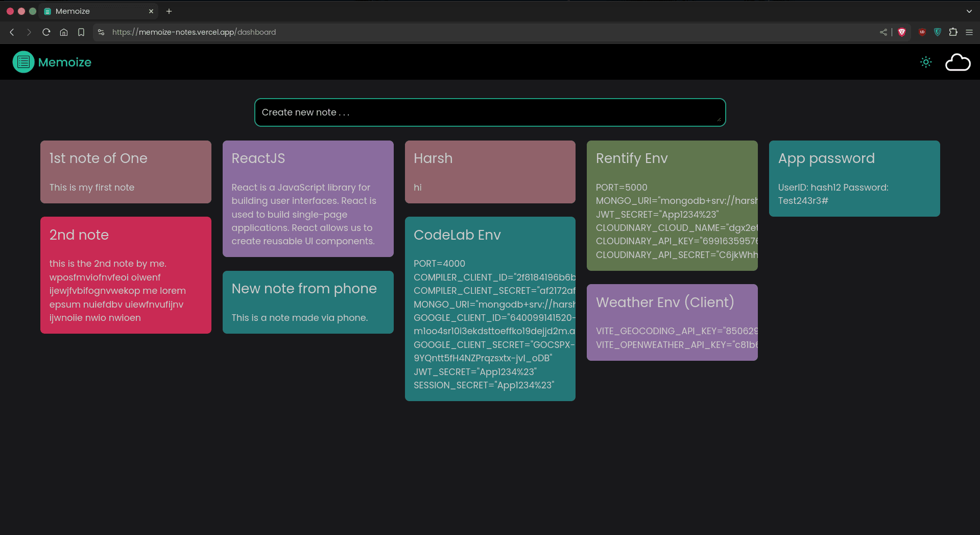Click the share page icon
This screenshot has height=535, width=980.
pyautogui.click(x=883, y=32)
